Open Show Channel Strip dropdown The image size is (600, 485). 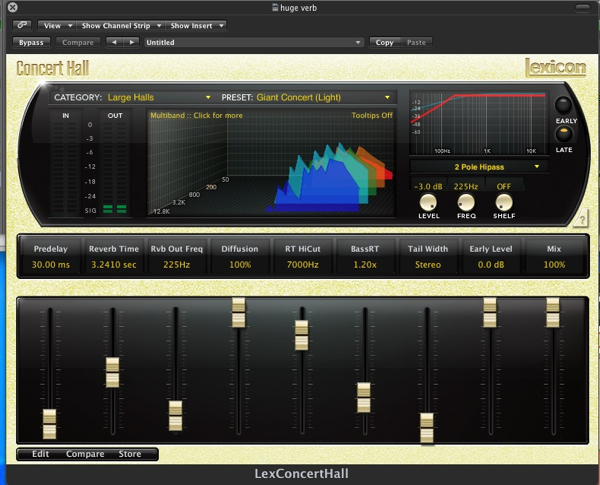[x=121, y=26]
